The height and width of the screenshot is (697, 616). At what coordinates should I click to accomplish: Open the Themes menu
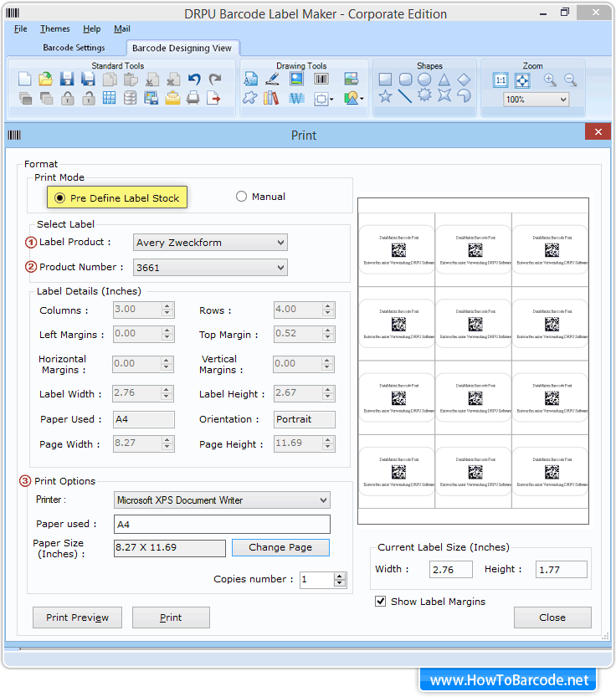(55, 29)
